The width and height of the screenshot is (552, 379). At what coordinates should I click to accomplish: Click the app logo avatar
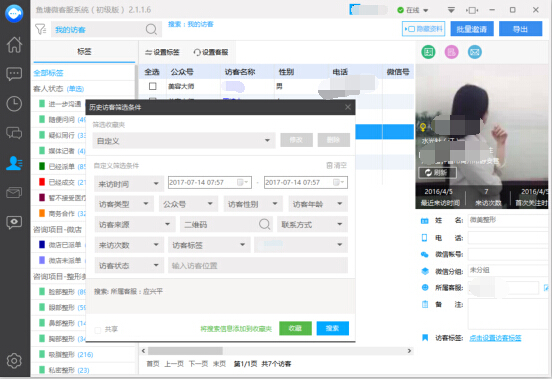pyautogui.click(x=14, y=13)
